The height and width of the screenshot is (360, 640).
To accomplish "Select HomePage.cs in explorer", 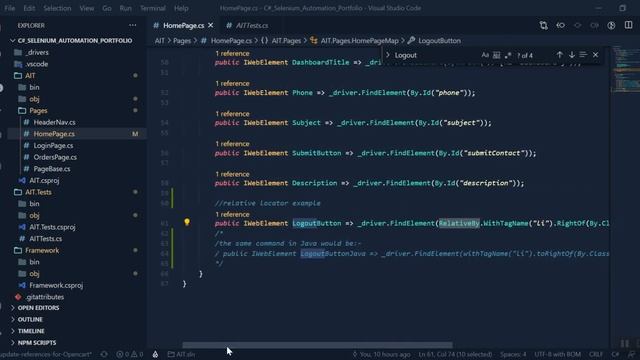I will [54, 134].
